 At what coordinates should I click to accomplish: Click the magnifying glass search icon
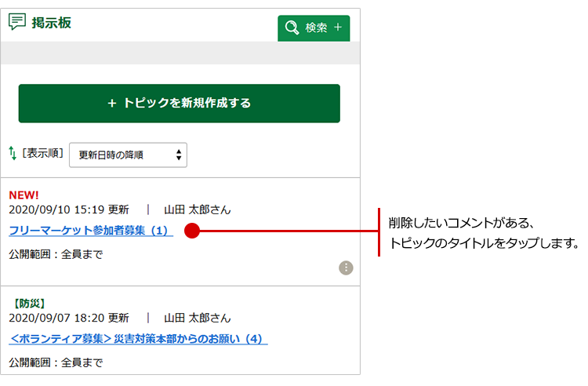(x=292, y=28)
